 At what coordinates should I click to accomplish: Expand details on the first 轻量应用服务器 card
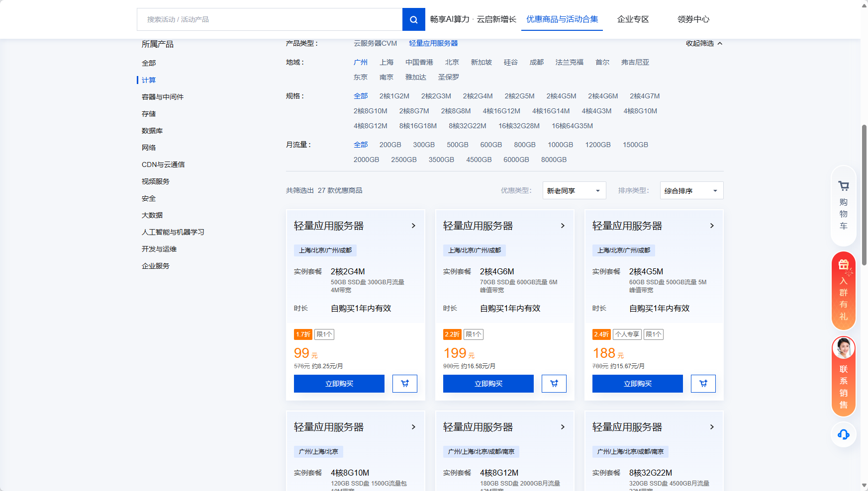pos(413,225)
